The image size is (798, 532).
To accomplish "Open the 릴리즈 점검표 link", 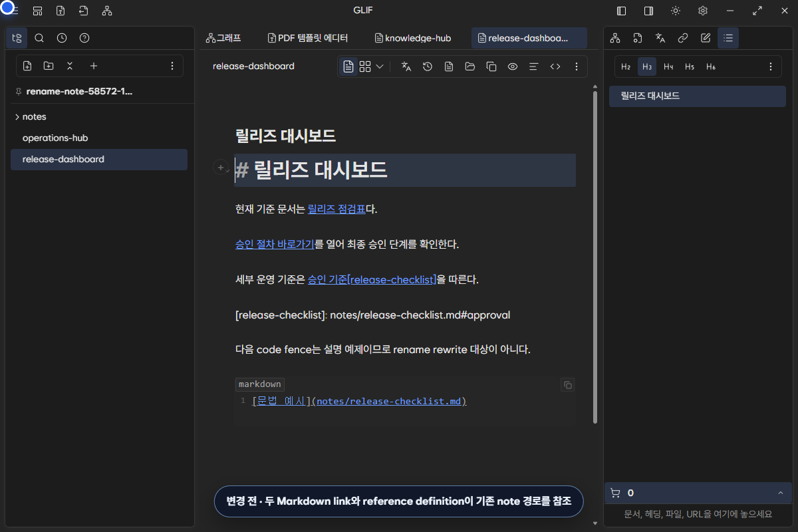I will pos(336,209).
